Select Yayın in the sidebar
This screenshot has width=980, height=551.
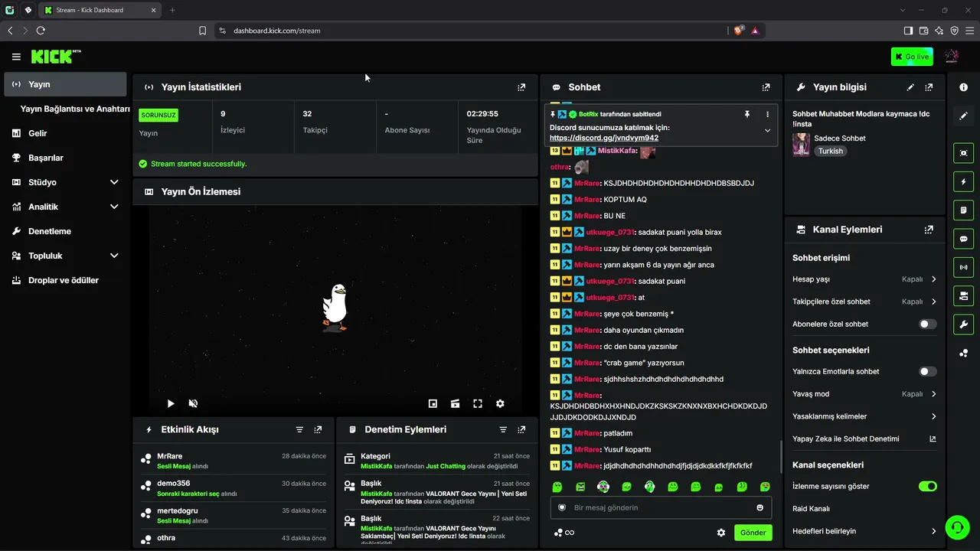click(65, 84)
